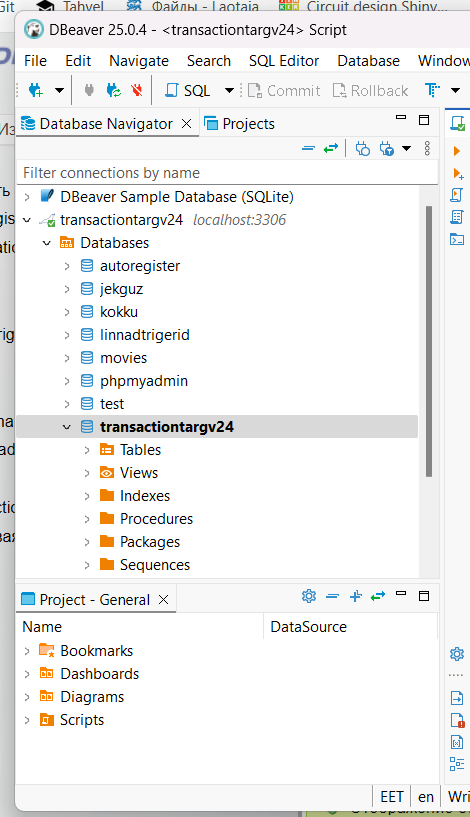The height and width of the screenshot is (817, 470).
Task: Switch to the Projects tab
Action: point(239,124)
